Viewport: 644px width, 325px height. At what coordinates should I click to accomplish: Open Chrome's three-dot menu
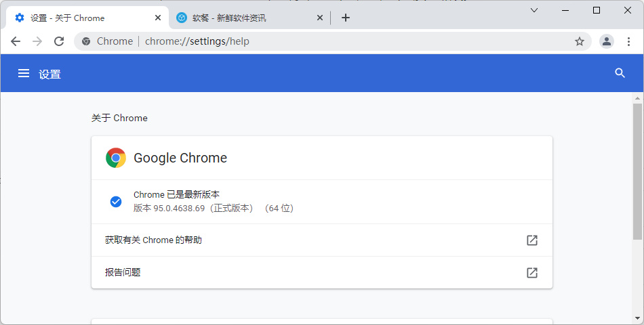(x=628, y=41)
